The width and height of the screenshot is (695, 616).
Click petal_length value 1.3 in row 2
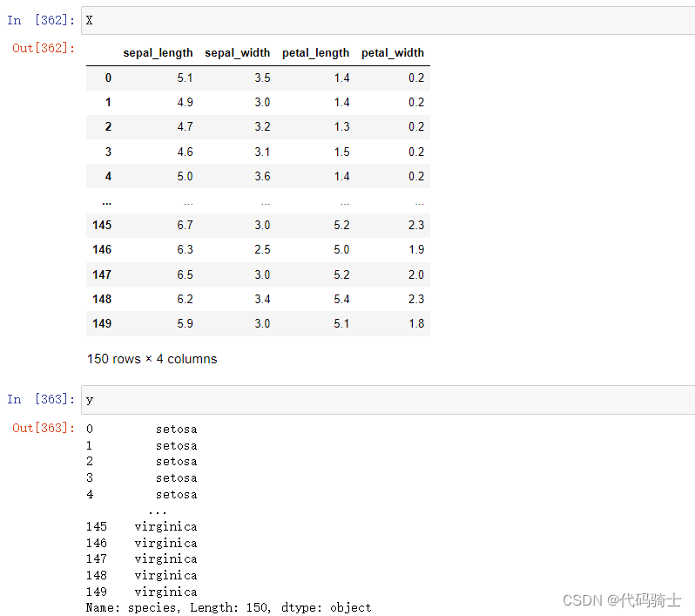(x=341, y=127)
